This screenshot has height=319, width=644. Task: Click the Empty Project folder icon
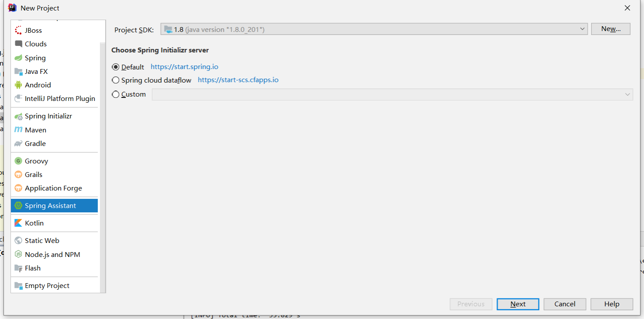point(18,286)
